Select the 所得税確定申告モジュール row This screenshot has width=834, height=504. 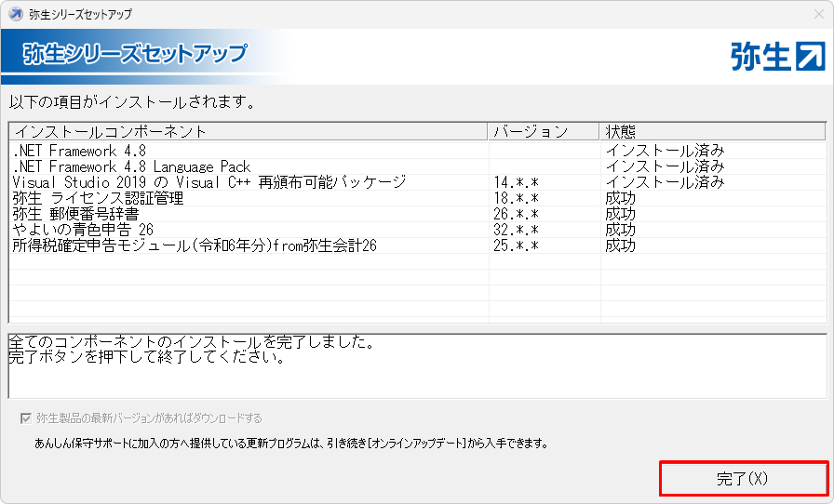pos(194,245)
